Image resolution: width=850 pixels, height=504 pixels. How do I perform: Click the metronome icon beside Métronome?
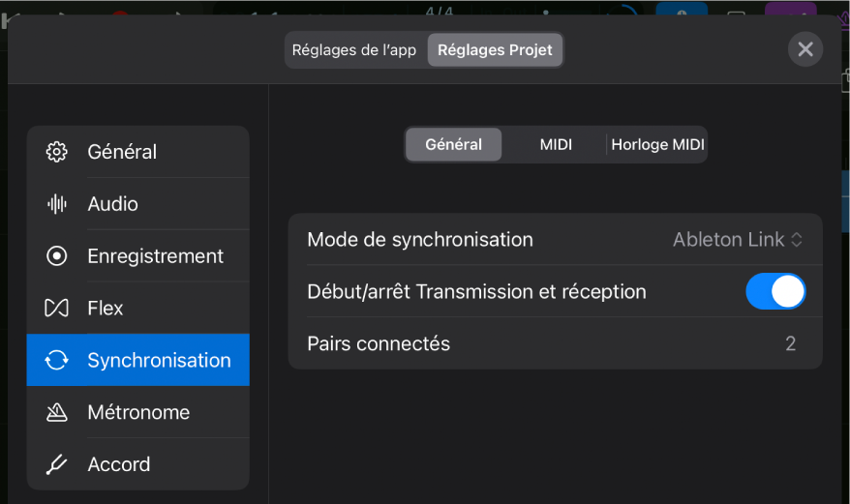[56, 412]
